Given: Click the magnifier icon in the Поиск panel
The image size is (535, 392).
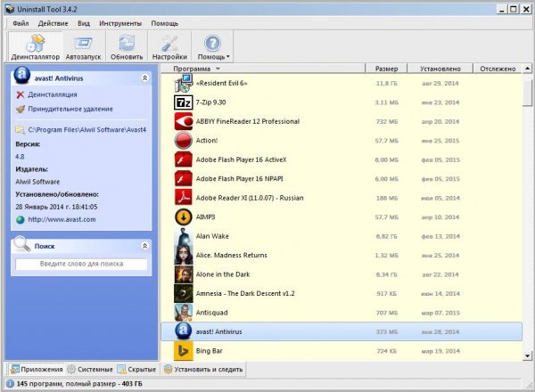Looking at the screenshot, I should pos(22,244).
